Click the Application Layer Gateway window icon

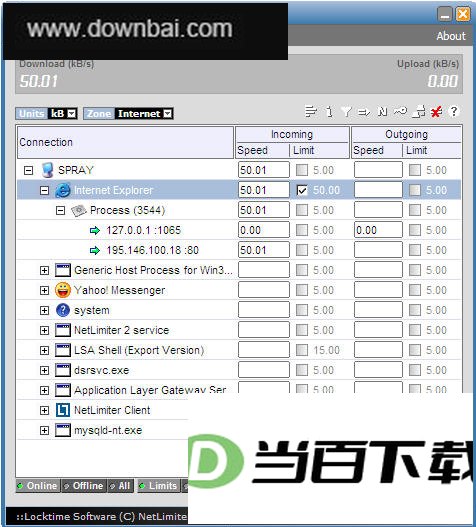(63, 390)
